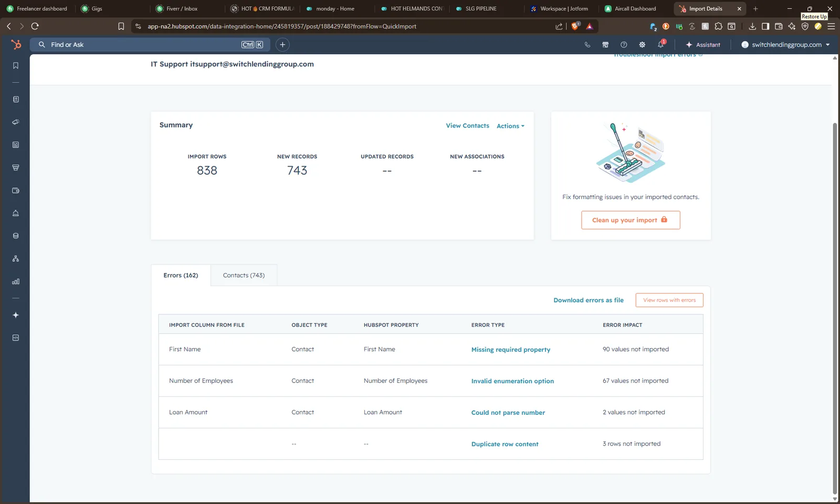The width and height of the screenshot is (840, 504).
Task: Open the marketplace icon in header
Action: (x=605, y=45)
